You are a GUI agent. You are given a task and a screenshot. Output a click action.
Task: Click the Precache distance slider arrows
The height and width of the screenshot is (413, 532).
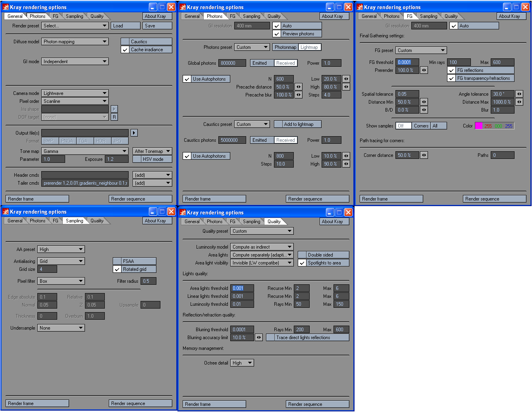point(299,87)
